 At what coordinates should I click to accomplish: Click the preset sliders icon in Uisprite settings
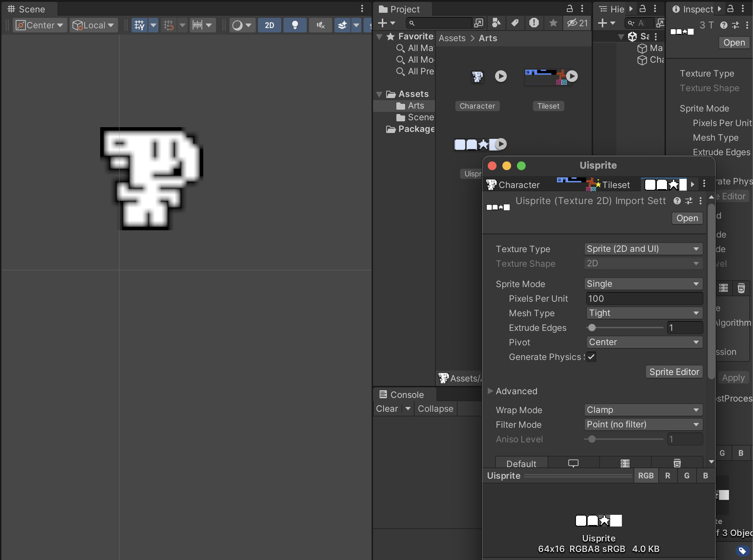[x=689, y=201]
